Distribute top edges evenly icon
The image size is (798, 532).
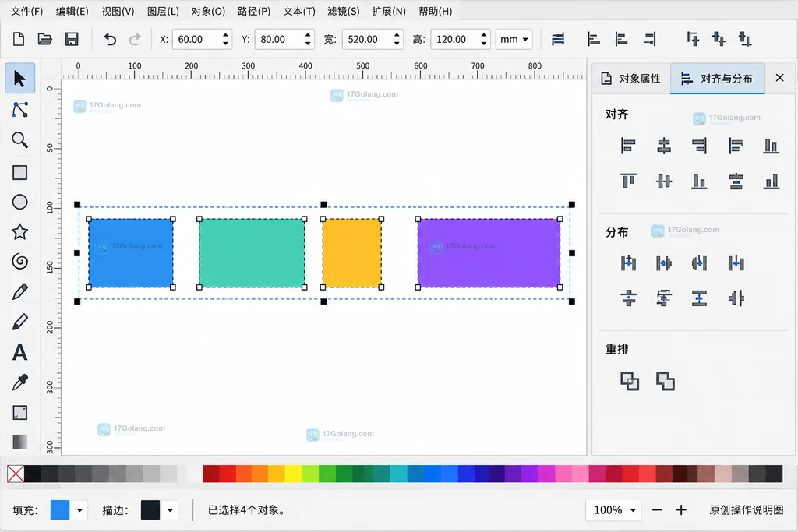[x=628, y=298]
